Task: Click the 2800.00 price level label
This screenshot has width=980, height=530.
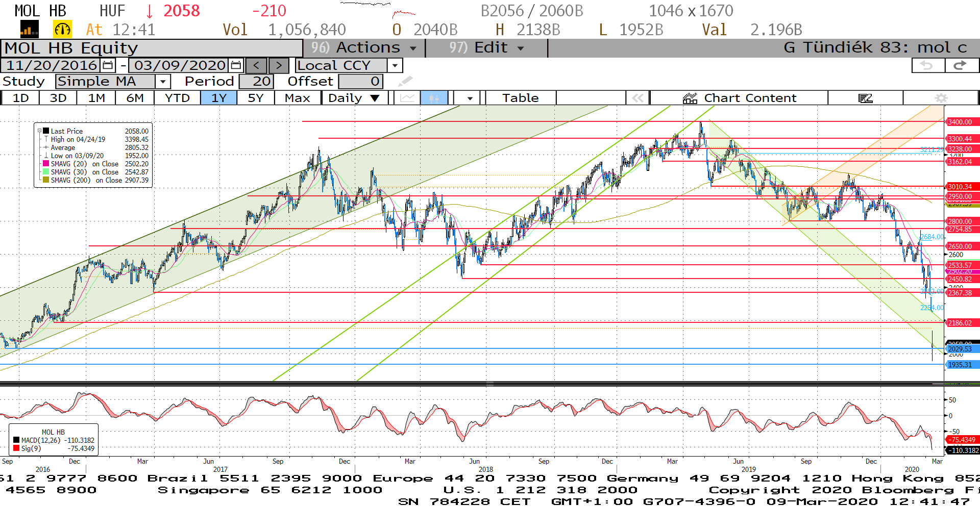Action: point(962,221)
